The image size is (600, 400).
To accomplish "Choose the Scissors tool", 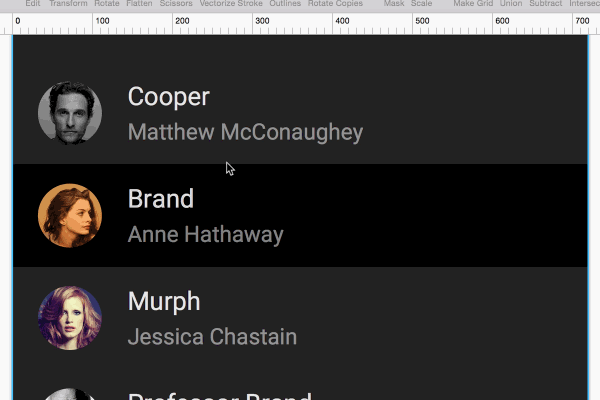I will 175,4.
